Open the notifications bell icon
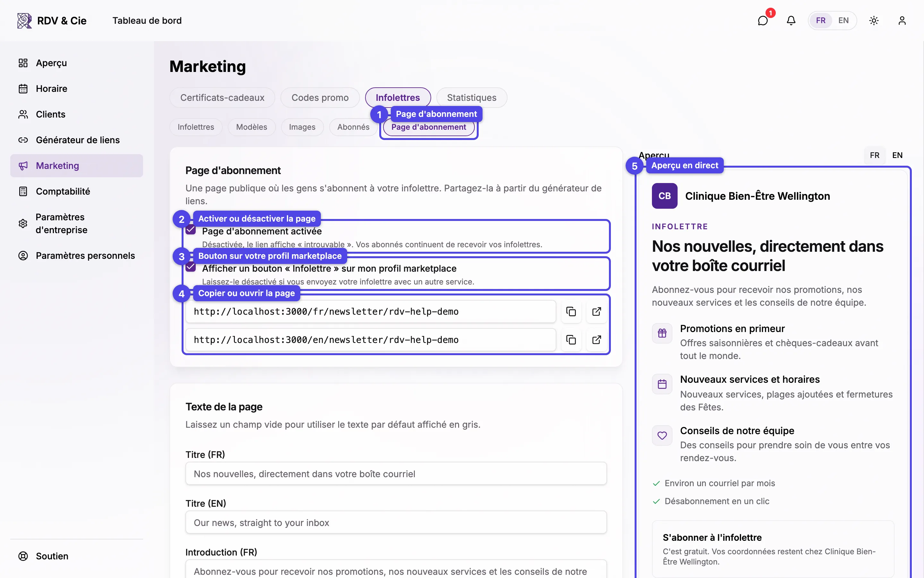 791,20
